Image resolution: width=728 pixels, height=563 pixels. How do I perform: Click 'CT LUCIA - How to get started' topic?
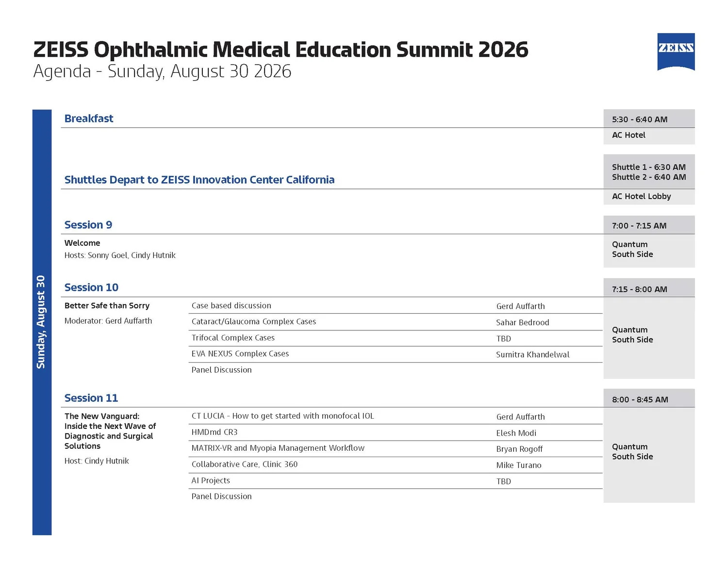(283, 416)
